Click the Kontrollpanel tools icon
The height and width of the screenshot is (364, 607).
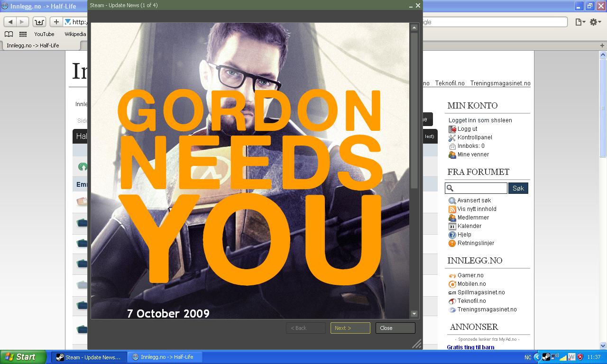pos(452,137)
